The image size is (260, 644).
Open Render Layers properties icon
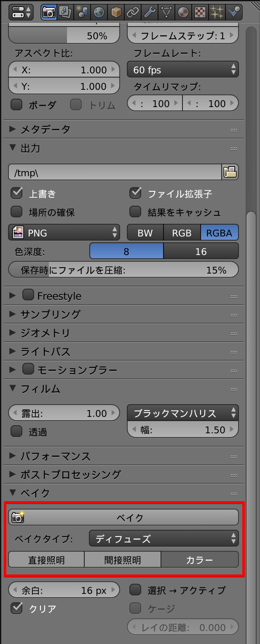coord(65,12)
